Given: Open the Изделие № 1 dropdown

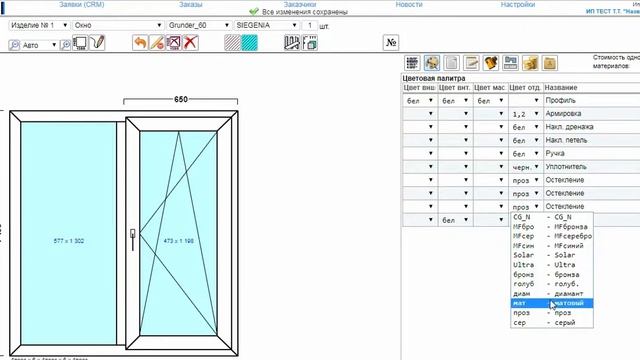Looking at the screenshot, I should [x=39, y=25].
